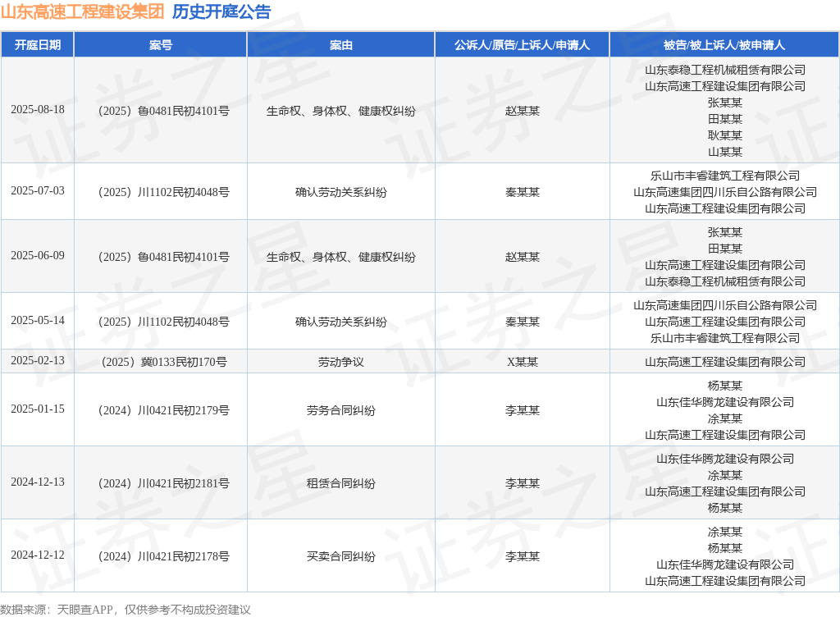Click 山东泰稳工程机械租赁有限公司 in 2025-06-09 row
The width and height of the screenshot is (840, 617).
(x=725, y=281)
